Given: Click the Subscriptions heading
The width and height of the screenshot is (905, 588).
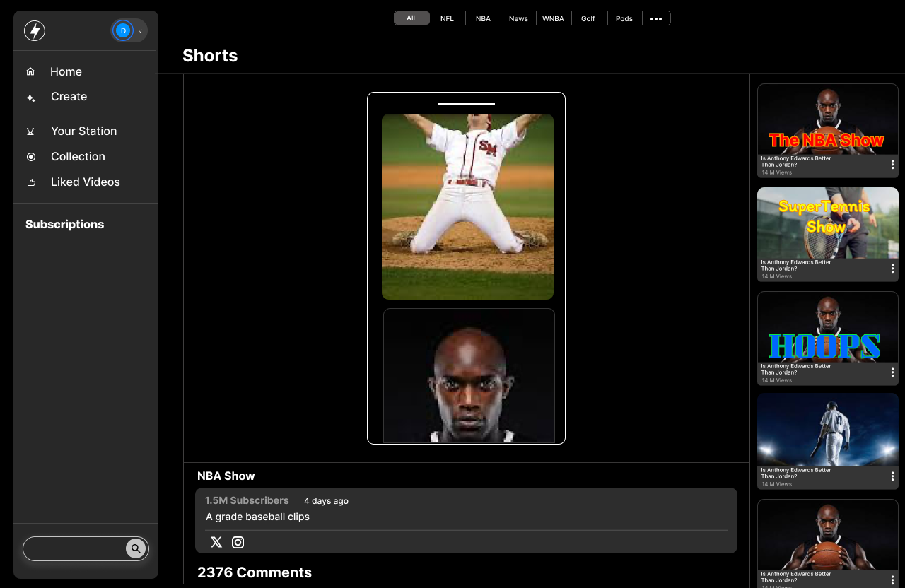Looking at the screenshot, I should point(64,225).
